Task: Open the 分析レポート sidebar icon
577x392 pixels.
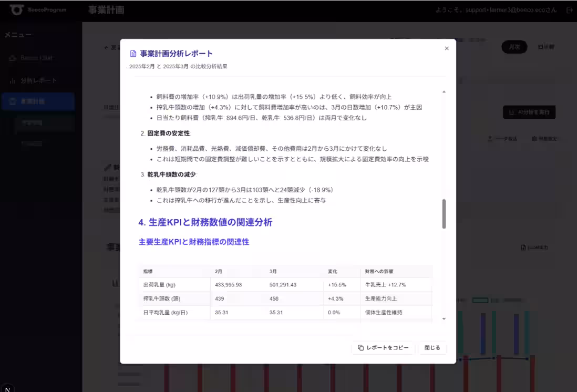Action: point(12,80)
